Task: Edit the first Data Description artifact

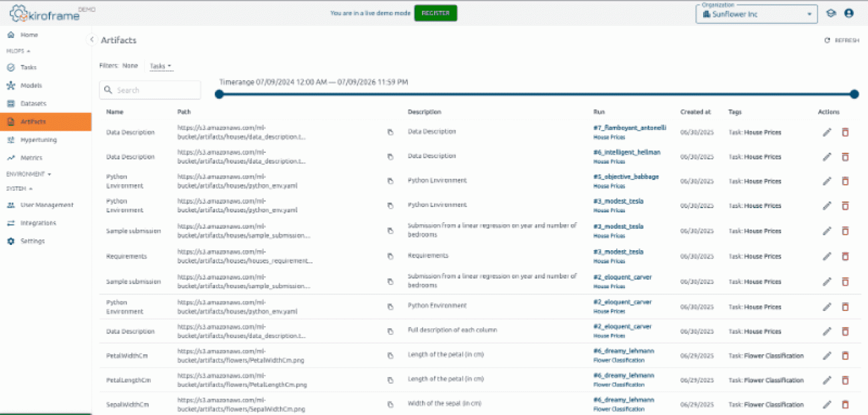Action: tap(826, 132)
